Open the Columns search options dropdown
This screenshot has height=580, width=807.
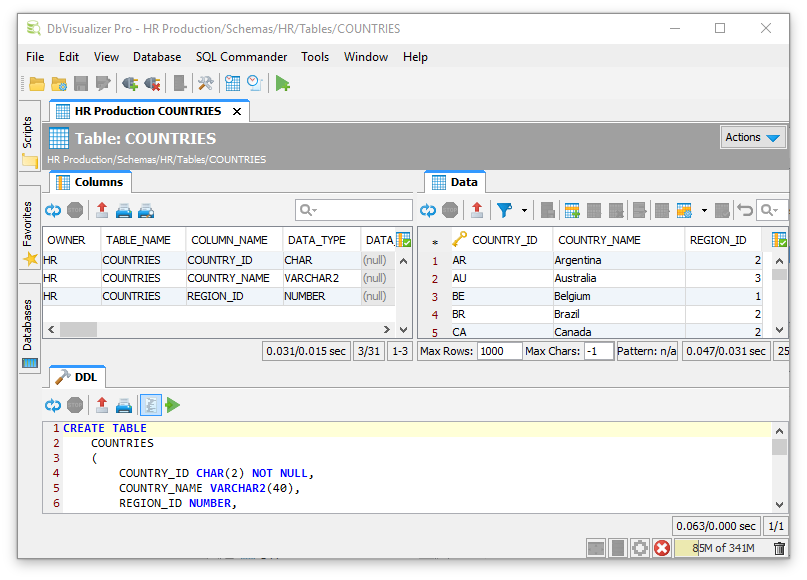click(309, 210)
